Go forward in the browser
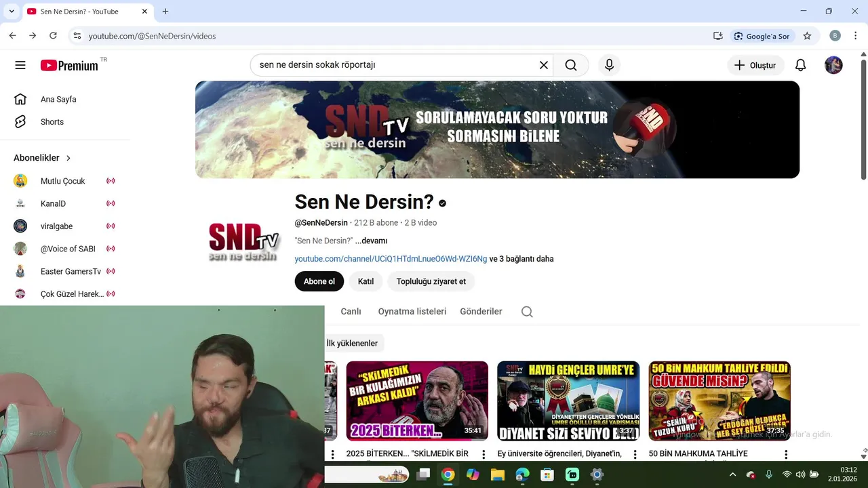The height and width of the screenshot is (488, 868). coord(33,36)
